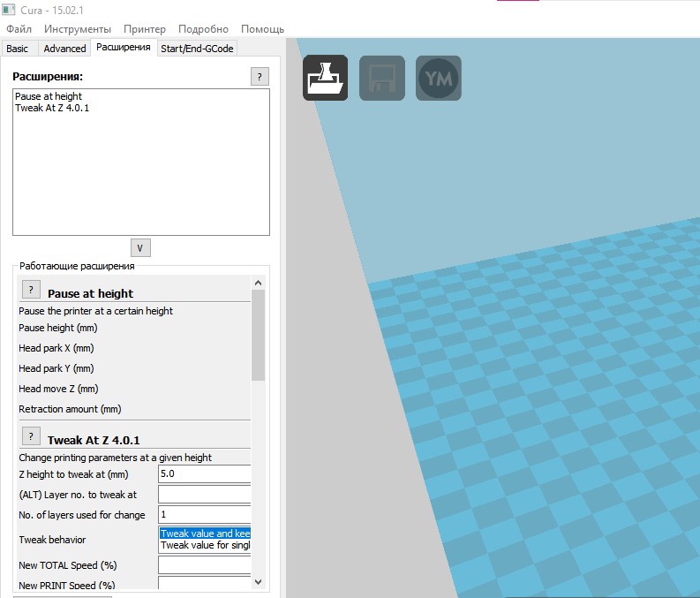Click the Load model icon
Screen dimensions: 700x598
(325, 79)
